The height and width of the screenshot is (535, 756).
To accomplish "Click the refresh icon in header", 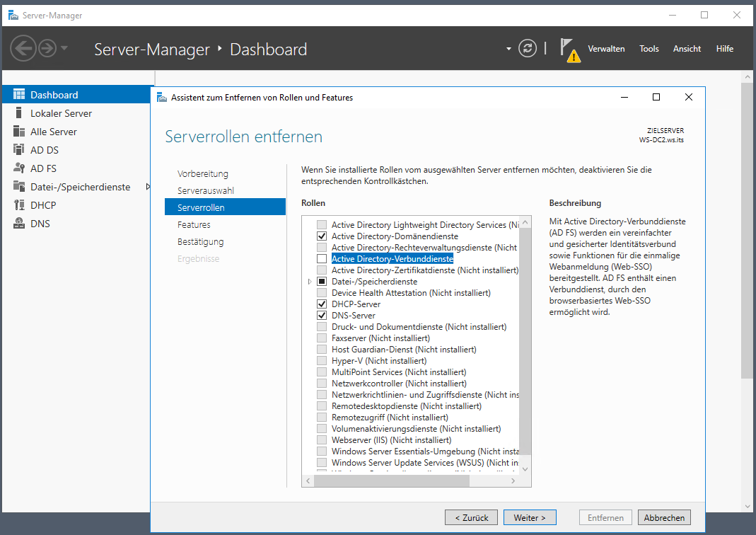I will point(528,48).
